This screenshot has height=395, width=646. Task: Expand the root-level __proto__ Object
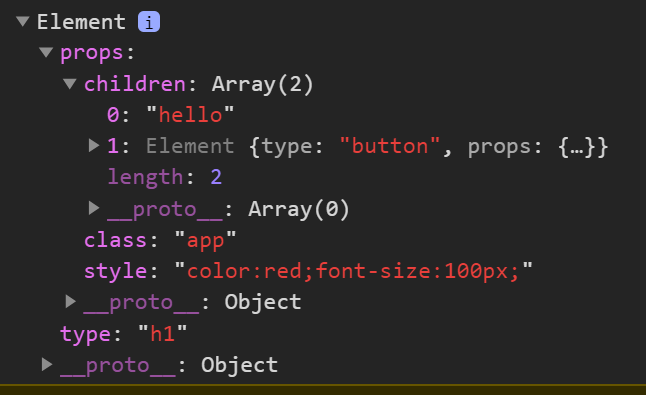click(47, 365)
